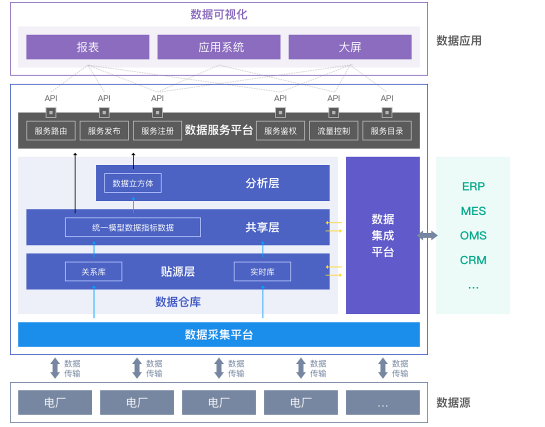The image size is (545, 427).
Task: Click the API text above 服务鉴权
Action: [280, 98]
